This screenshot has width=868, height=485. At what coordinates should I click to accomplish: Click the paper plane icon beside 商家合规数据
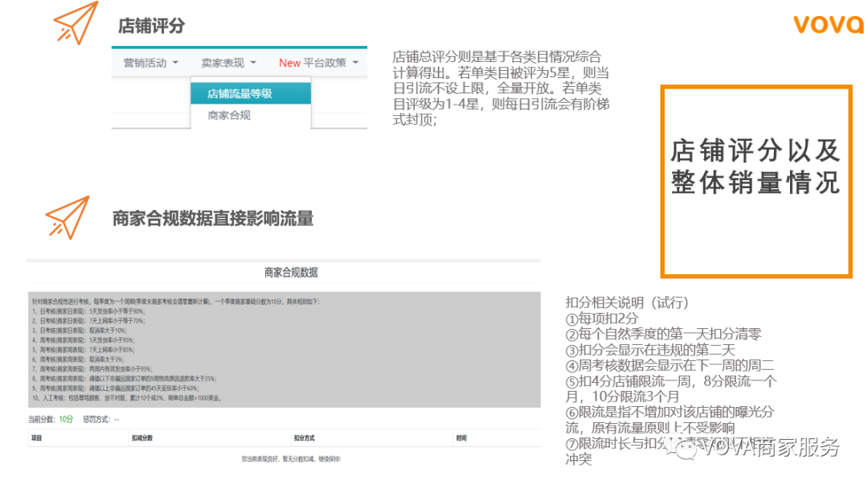pyautogui.click(x=68, y=217)
